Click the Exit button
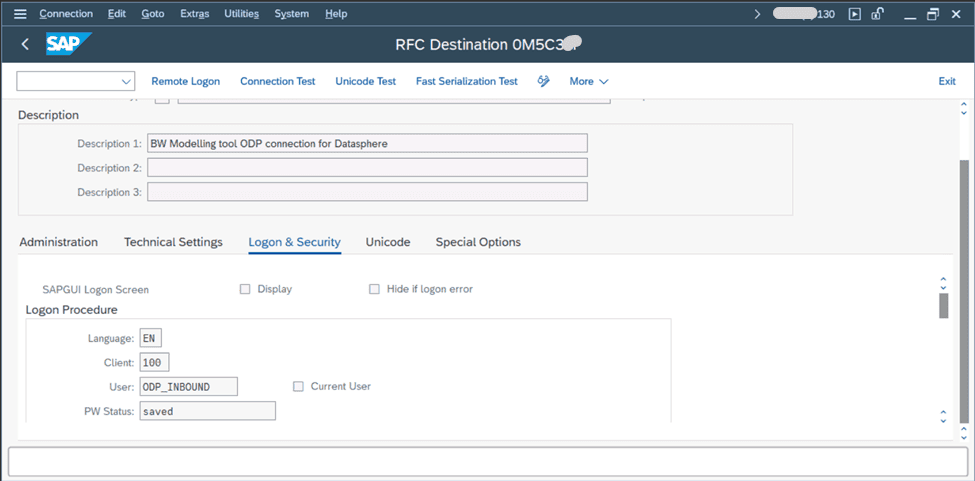This screenshot has height=481, width=975. pyautogui.click(x=947, y=81)
